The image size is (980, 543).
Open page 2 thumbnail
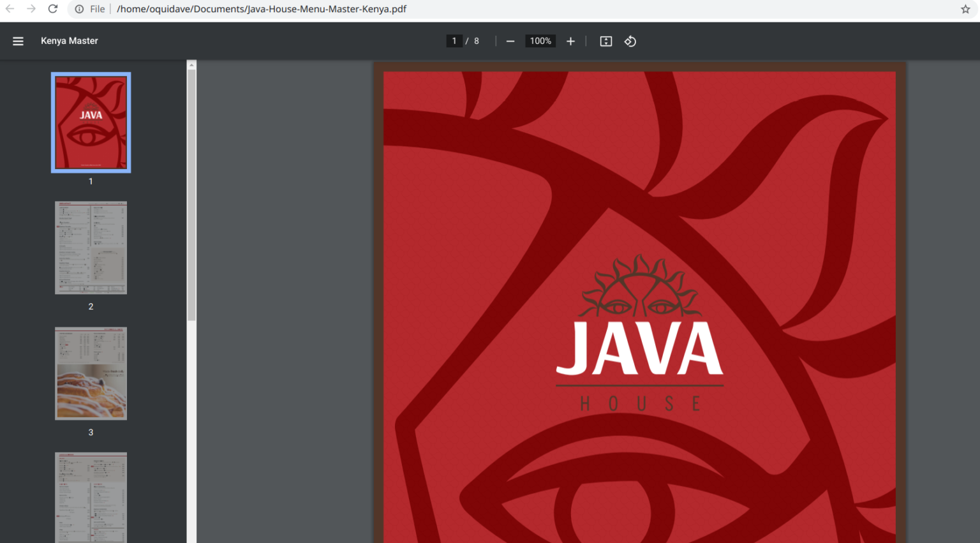click(91, 248)
